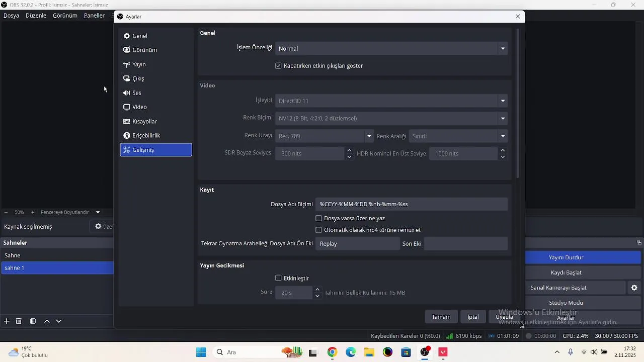This screenshot has height=362, width=644.
Task: Click the OBS Studio taskbar icon
Action: pos(425,352)
